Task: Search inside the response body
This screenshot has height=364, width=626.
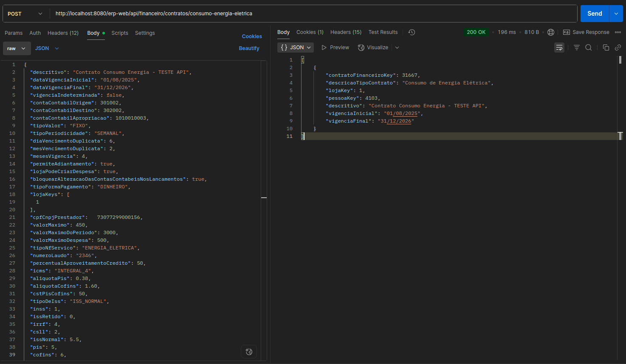Action: pyautogui.click(x=589, y=48)
